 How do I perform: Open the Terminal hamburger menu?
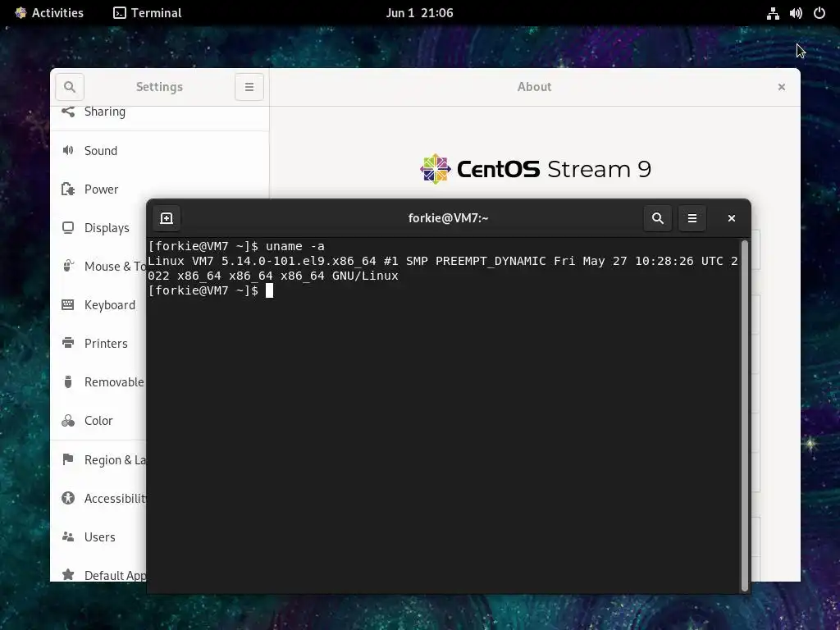pyautogui.click(x=692, y=218)
